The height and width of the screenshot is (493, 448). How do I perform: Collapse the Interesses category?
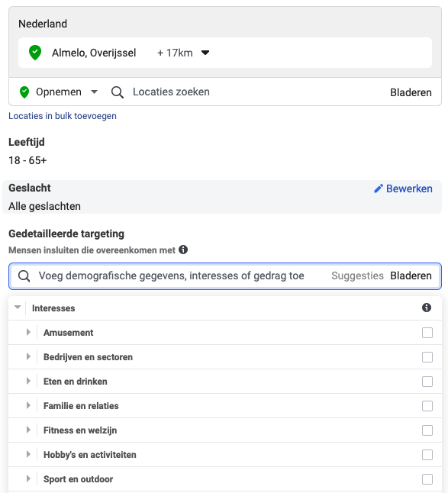[18, 308]
